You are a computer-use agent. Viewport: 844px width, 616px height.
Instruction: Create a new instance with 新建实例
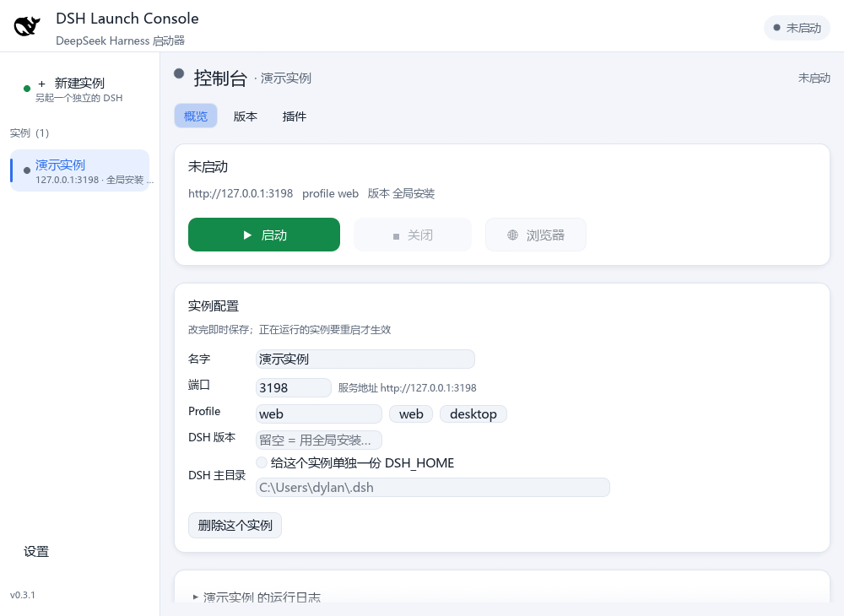click(79, 89)
